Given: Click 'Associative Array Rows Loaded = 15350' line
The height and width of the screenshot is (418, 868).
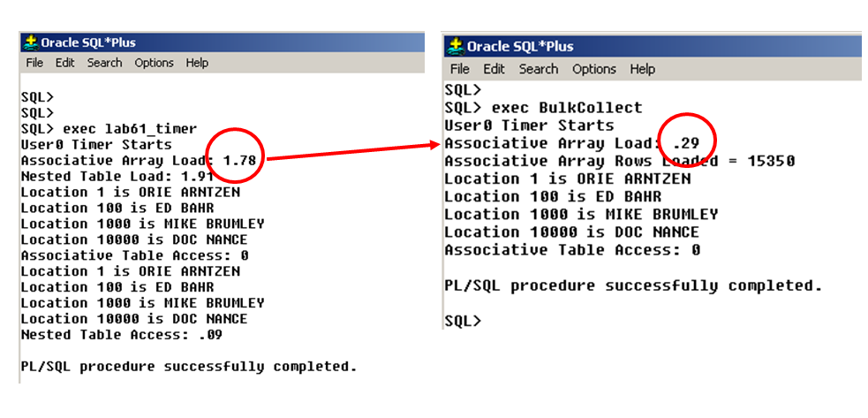Looking at the screenshot, I should click(620, 161).
